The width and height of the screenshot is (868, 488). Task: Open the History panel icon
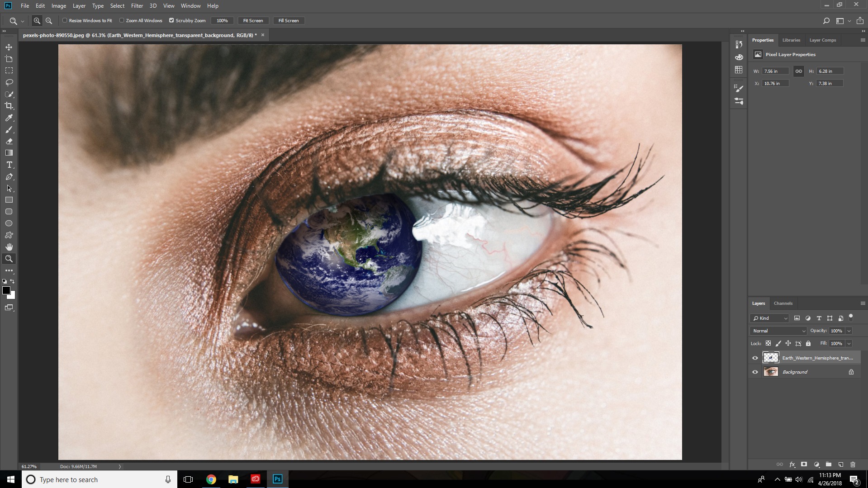739,44
